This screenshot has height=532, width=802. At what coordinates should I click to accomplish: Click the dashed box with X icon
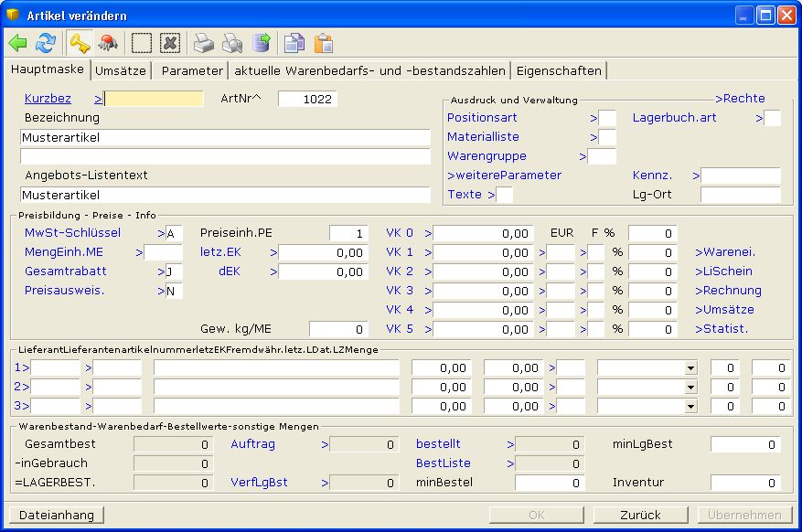tap(170, 43)
